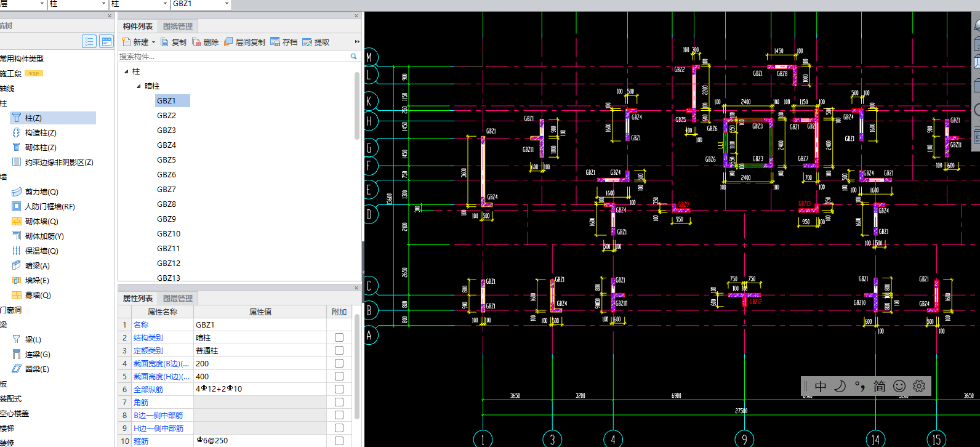This screenshot has width=980, height=447.
Task: Click the magnifier icon in component search
Action: [353, 56]
